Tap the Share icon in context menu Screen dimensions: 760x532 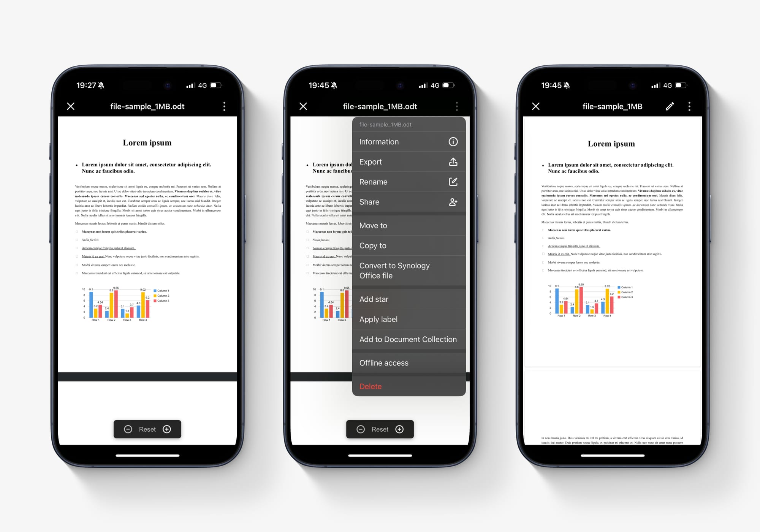452,202
